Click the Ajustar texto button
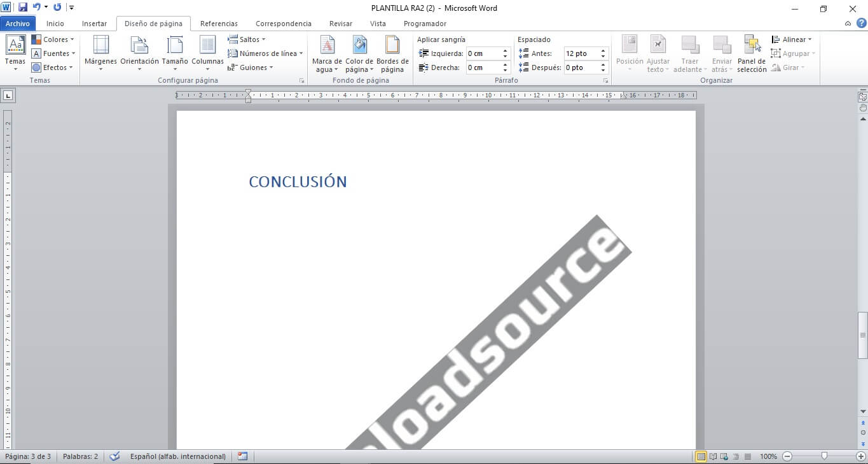 click(x=658, y=53)
